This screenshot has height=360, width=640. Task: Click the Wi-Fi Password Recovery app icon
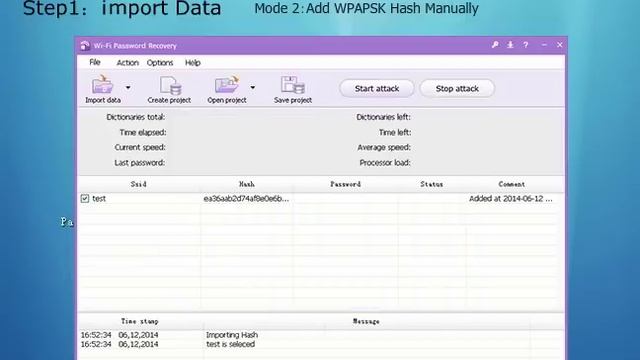tap(84, 45)
